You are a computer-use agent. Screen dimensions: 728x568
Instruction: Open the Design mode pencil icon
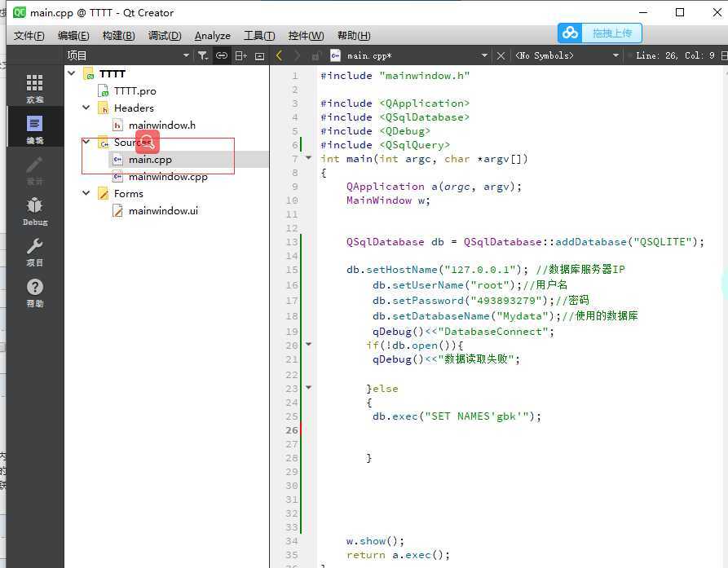pos(35,170)
